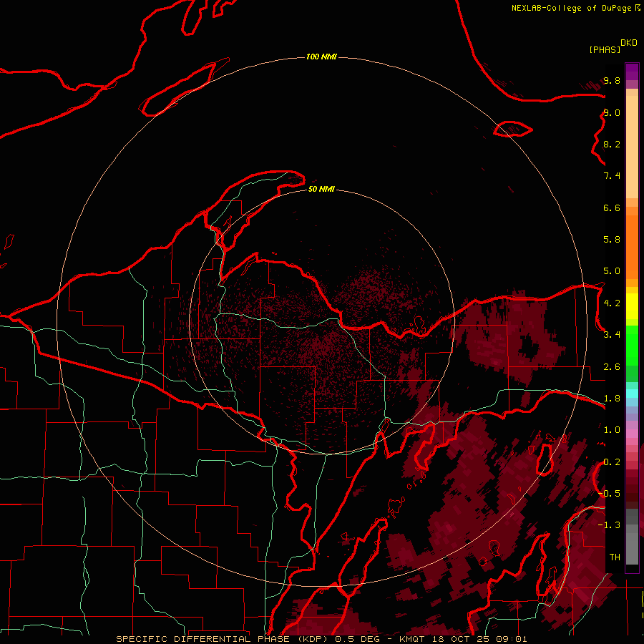Pick the purple band at top of color bar

pyautogui.click(x=632, y=72)
